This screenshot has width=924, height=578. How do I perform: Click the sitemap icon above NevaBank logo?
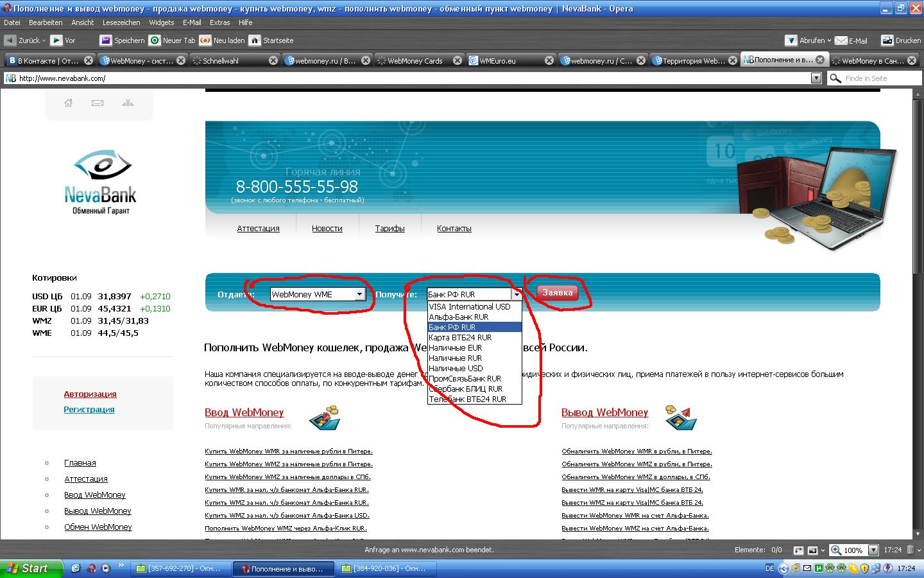pos(128,103)
